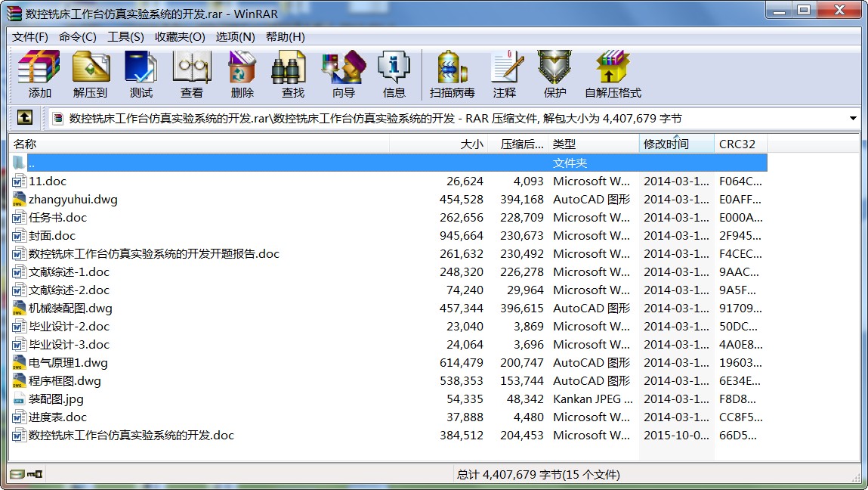Image resolution: width=868 pixels, height=490 pixels.
Task: Click the Add (添加) toolbar icon
Action: pos(39,74)
